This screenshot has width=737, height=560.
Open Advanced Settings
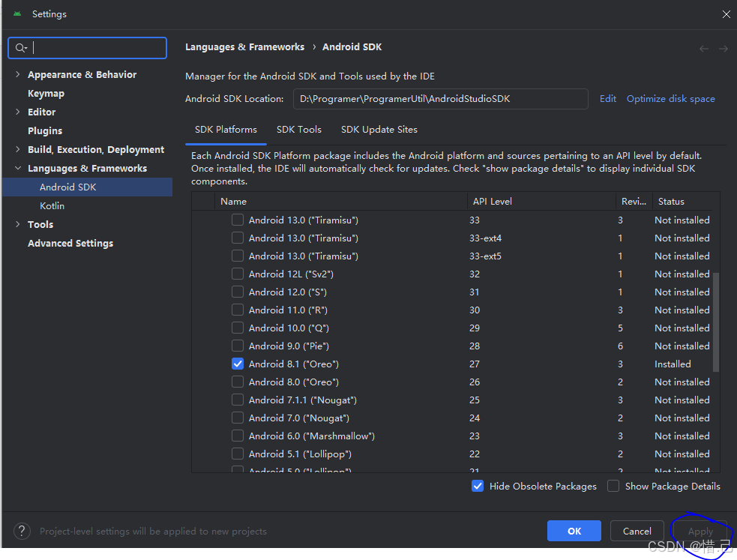(x=70, y=244)
